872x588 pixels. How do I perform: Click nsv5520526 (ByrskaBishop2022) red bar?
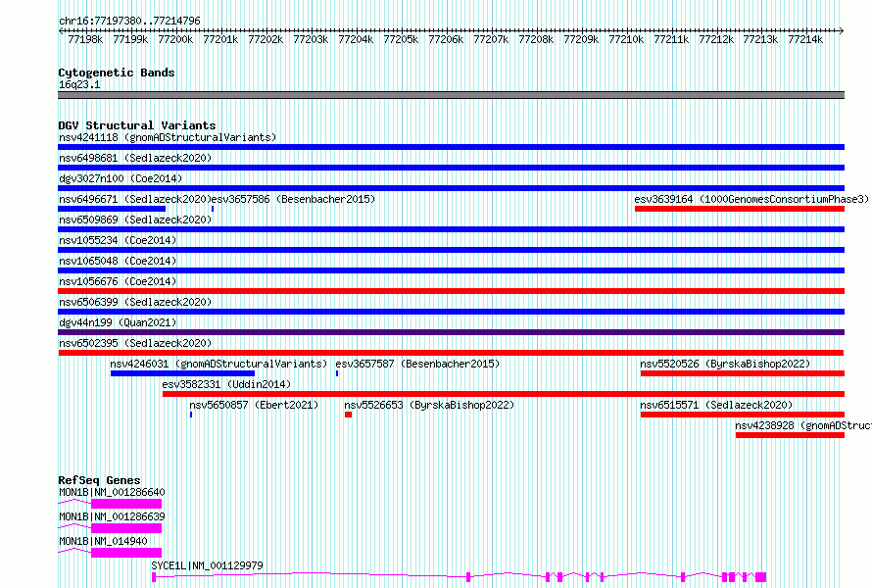[x=743, y=373]
